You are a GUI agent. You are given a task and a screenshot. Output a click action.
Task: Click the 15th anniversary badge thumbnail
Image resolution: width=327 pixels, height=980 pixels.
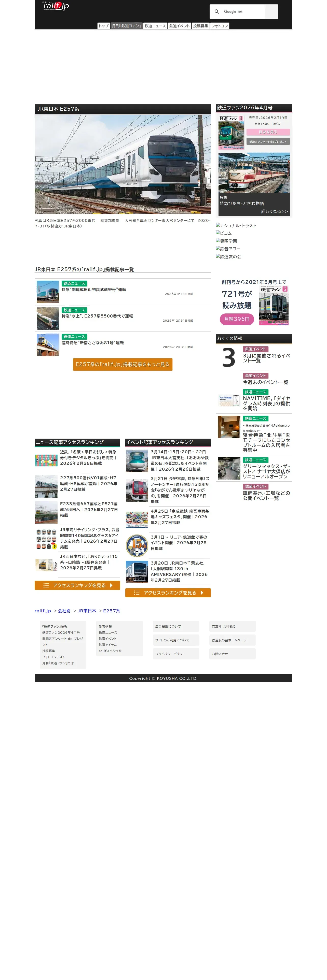[137, 545]
